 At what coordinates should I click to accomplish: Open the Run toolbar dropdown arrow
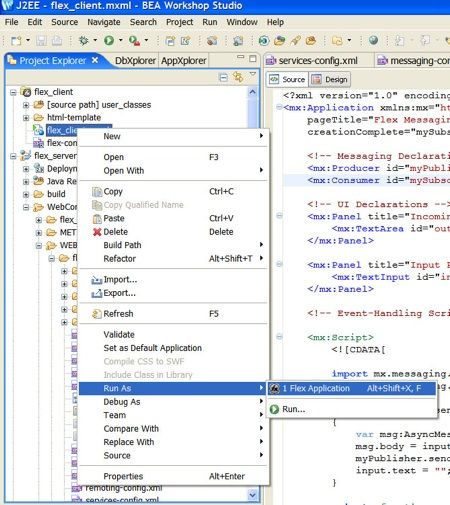point(120,40)
